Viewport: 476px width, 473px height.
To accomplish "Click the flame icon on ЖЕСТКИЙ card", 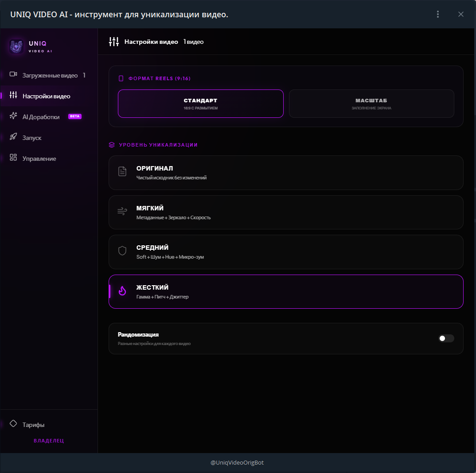I will point(122,291).
